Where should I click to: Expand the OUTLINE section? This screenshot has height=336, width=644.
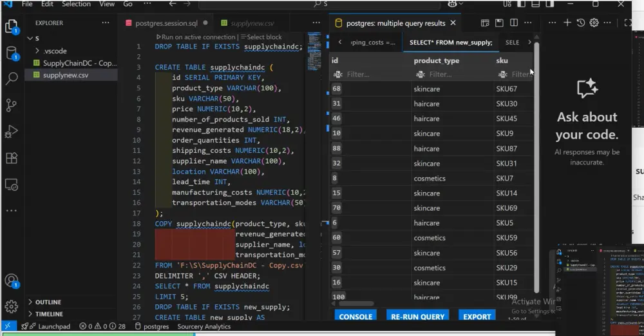click(48, 302)
